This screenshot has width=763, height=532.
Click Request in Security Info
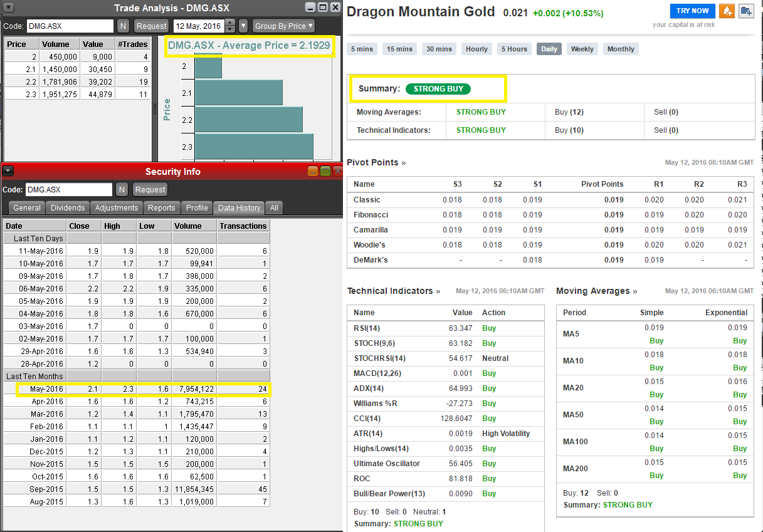(x=150, y=189)
